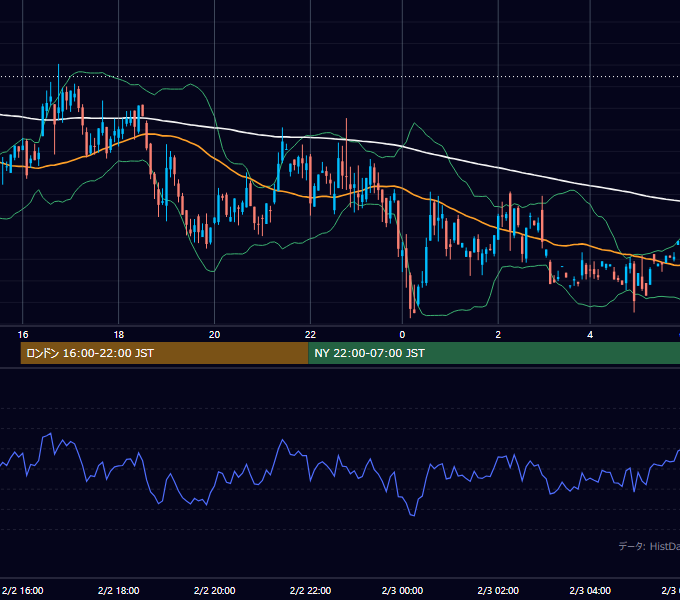Click the '2/3 00:00' date label
Image resolution: width=680 pixels, height=600 pixels.
point(402,590)
